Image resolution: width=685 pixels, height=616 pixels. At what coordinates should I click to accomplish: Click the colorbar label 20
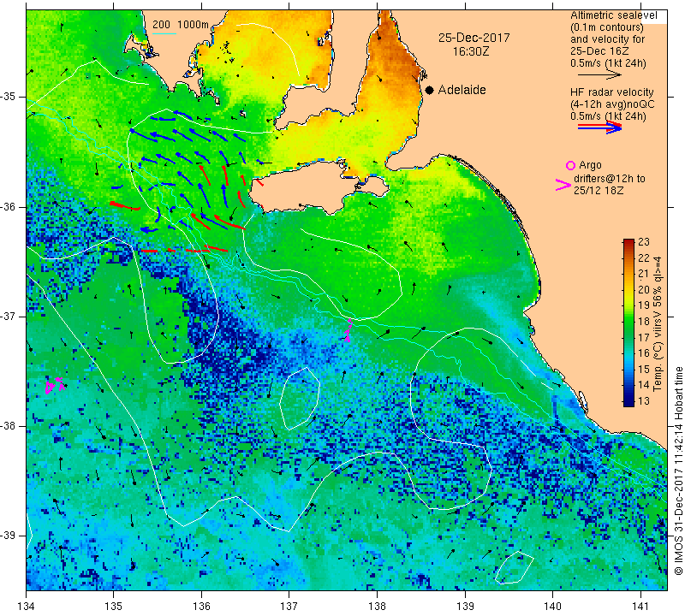(x=644, y=289)
